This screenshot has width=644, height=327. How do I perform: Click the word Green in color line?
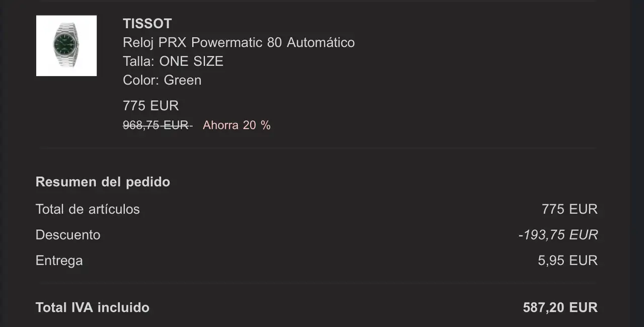tap(183, 80)
